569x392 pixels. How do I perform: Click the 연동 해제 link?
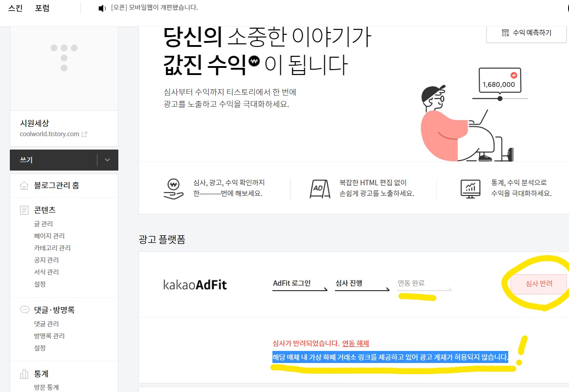[x=356, y=343]
